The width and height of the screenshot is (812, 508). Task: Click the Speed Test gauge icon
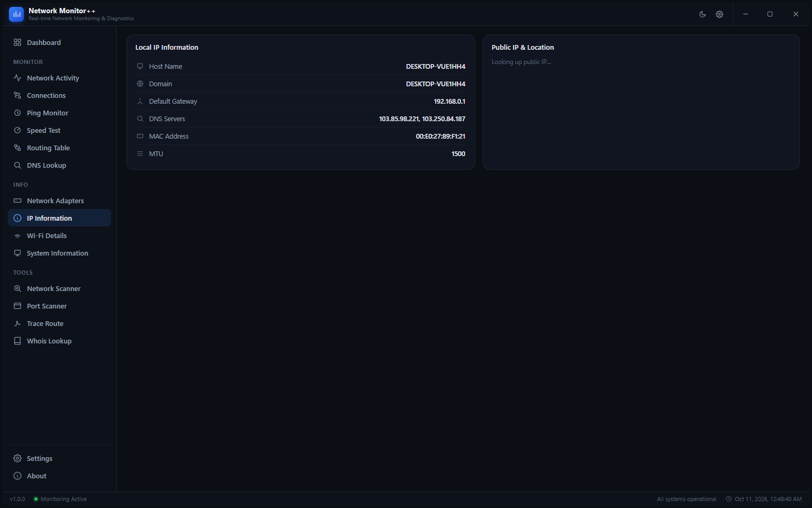coord(17,130)
